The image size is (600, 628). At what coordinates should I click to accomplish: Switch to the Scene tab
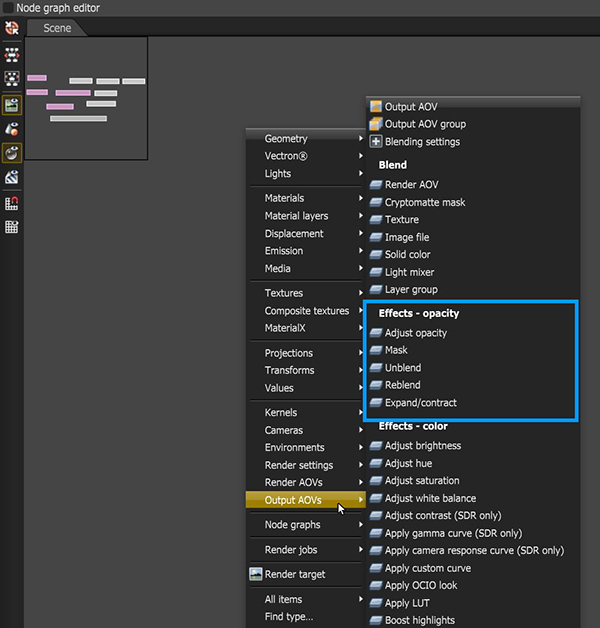57,28
